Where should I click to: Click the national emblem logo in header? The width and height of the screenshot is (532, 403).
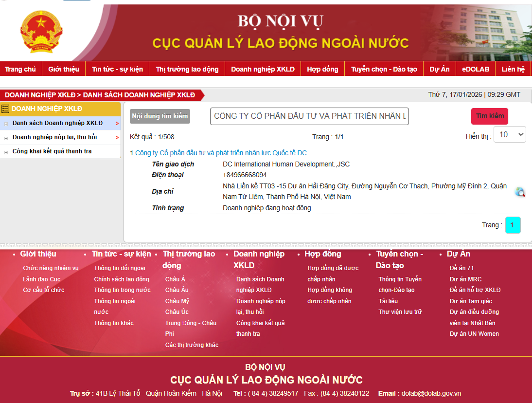(41, 33)
